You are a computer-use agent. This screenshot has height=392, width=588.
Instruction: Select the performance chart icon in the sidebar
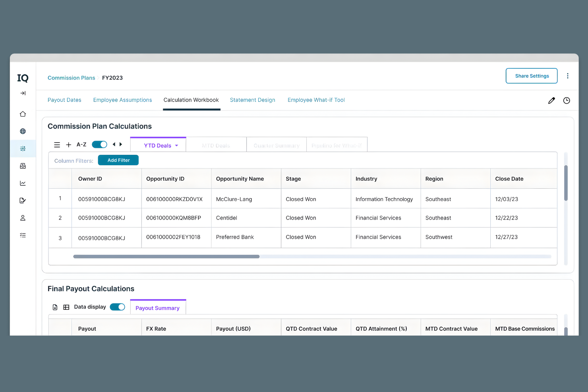(x=23, y=183)
